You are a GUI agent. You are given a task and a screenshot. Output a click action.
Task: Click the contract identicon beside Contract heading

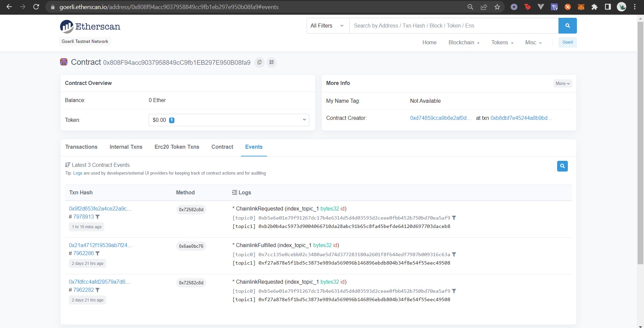(x=64, y=62)
